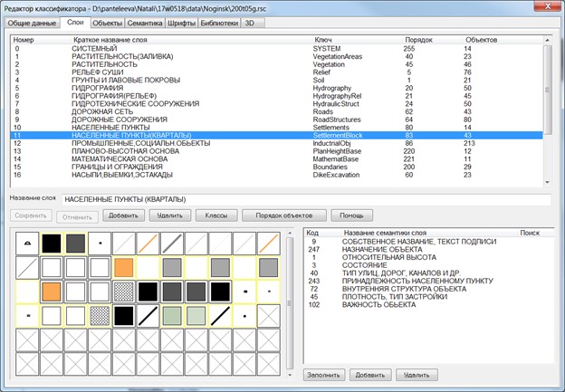Click the Порядок объектов button
565x392 pixels.
point(284,215)
